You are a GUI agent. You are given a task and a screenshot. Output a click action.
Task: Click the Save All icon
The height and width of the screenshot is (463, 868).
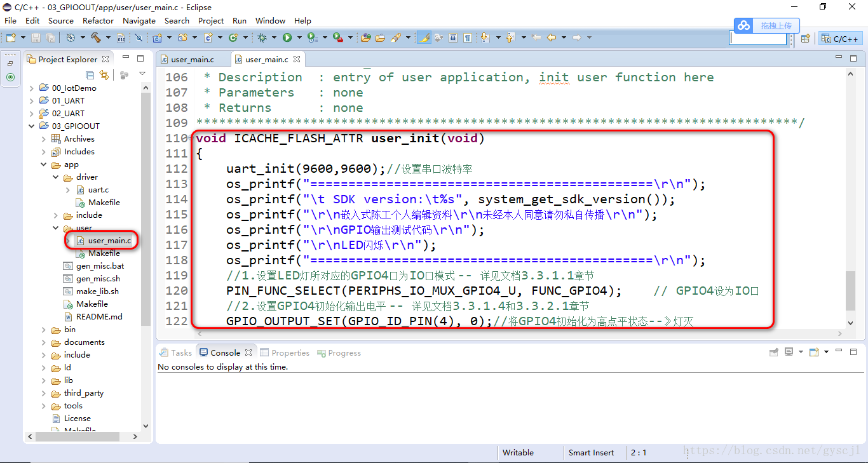51,37
